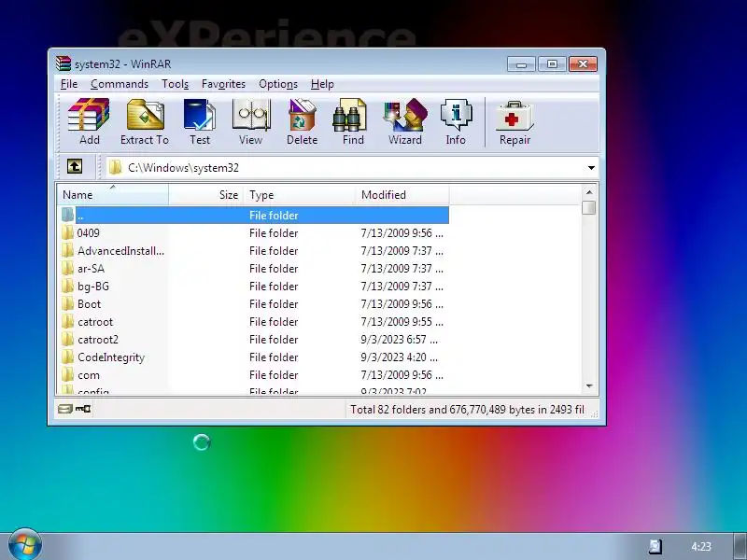Screen dimensions: 747x560
Task: Click the taskbar clock showing 4:23
Action: pos(701,546)
